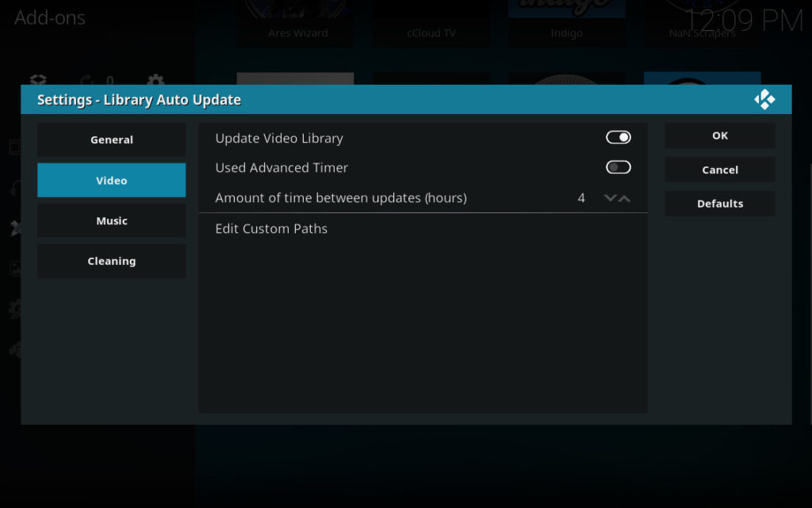Click the Kodi logo on the dialog header

[764, 99]
